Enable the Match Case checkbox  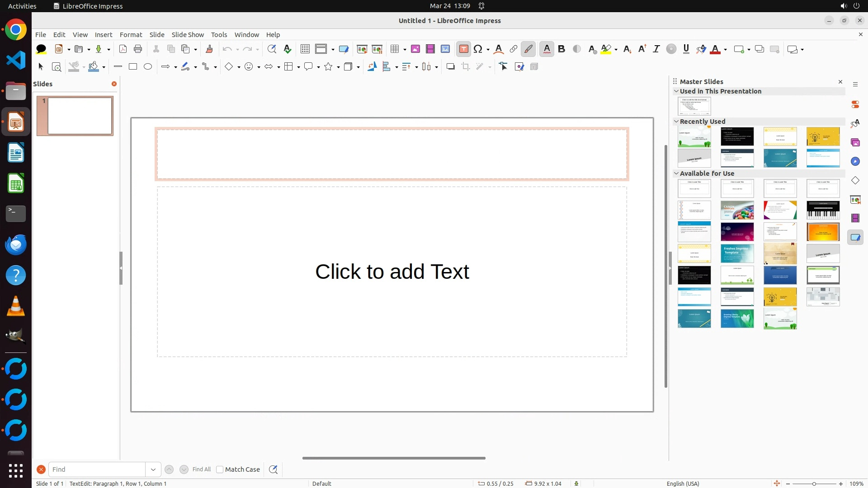220,469
